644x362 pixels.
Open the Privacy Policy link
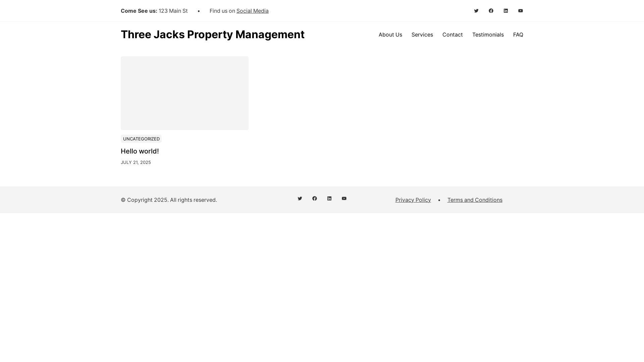[413, 200]
